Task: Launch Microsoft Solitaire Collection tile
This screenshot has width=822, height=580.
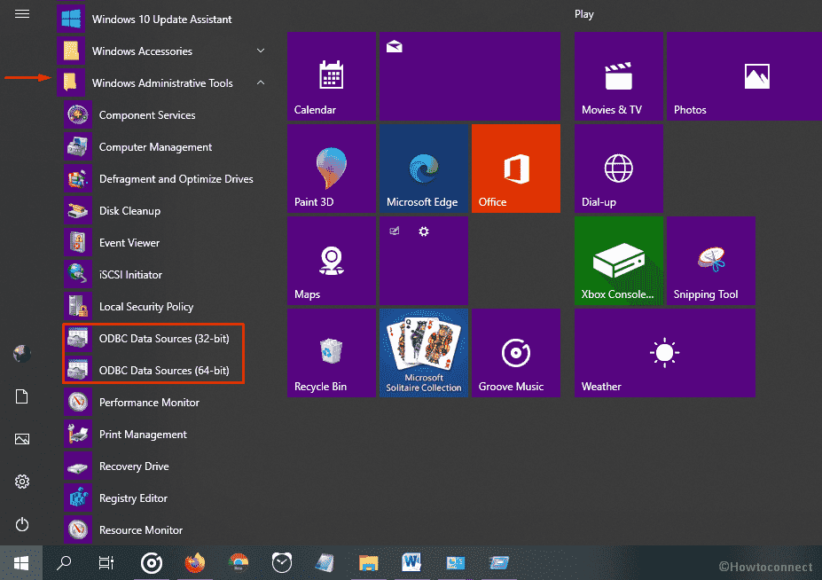Action: point(424,353)
